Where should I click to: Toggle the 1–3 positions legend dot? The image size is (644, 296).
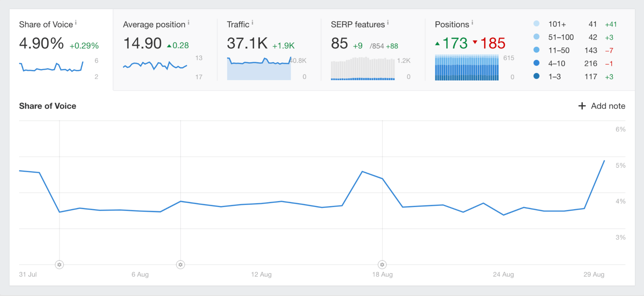537,76
